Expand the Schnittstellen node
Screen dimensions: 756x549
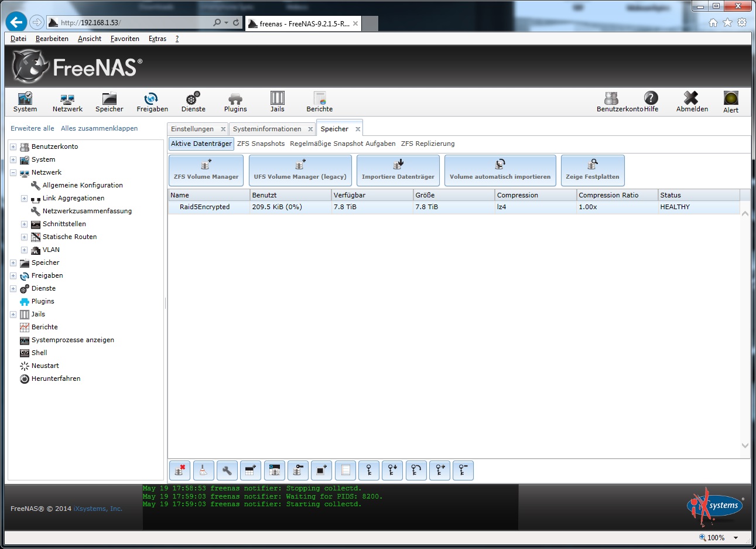tap(24, 224)
